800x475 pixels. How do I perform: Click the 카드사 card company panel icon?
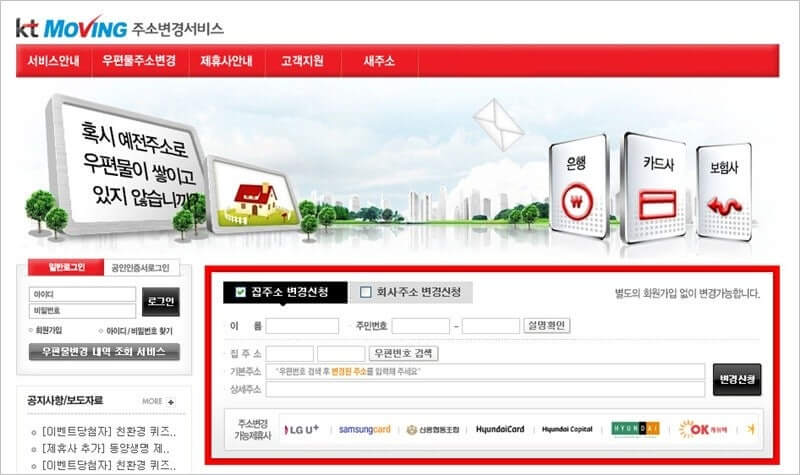[x=654, y=187]
